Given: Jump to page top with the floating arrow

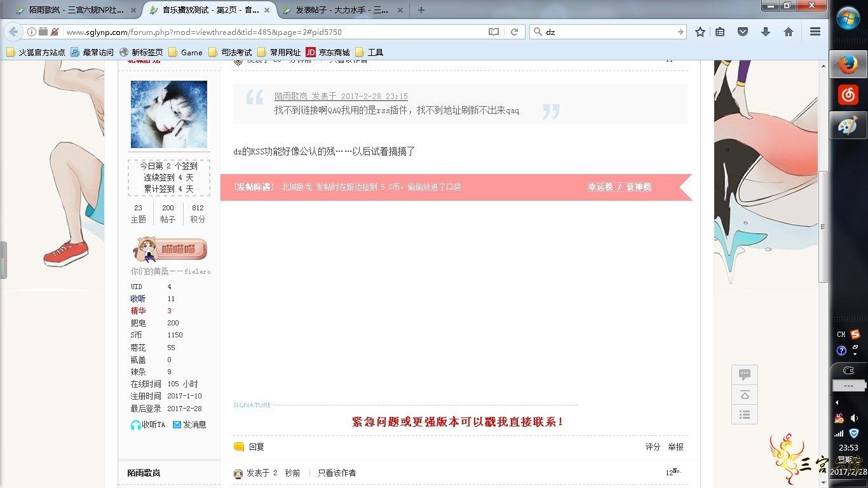Looking at the screenshot, I should click(x=745, y=395).
